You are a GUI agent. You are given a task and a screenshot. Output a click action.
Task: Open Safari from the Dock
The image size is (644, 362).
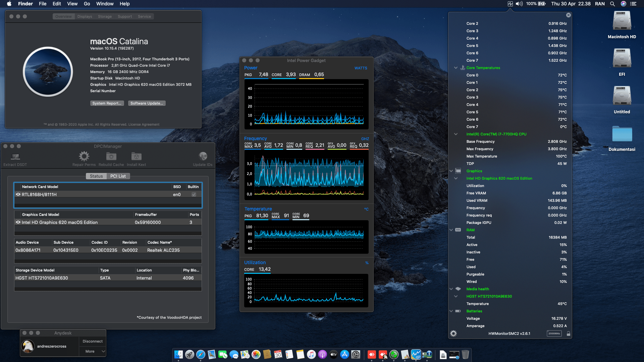click(x=201, y=354)
